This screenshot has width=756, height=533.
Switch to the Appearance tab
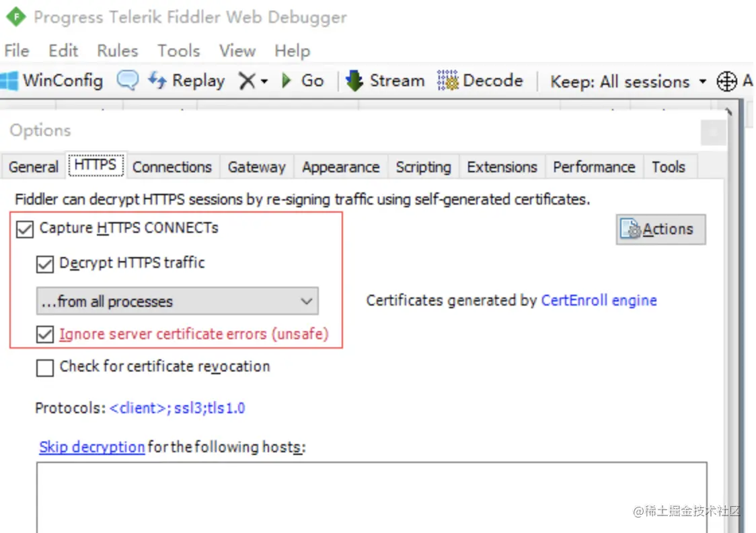(x=340, y=167)
